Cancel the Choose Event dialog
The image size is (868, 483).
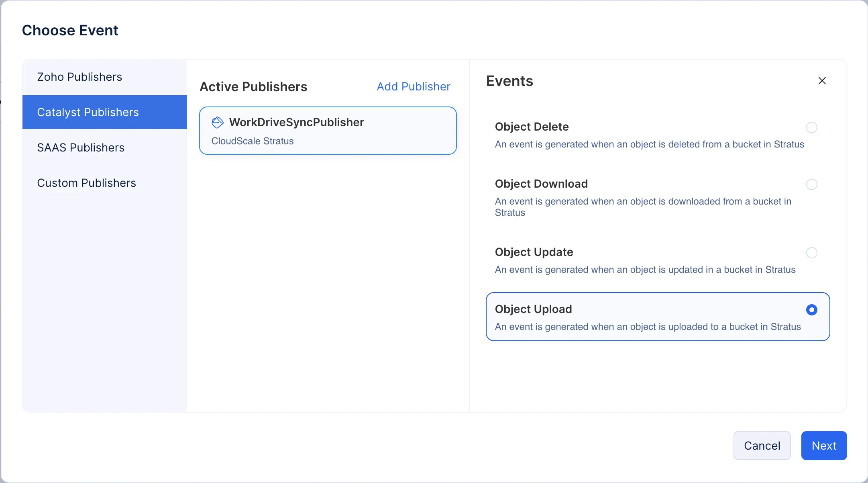(x=761, y=445)
